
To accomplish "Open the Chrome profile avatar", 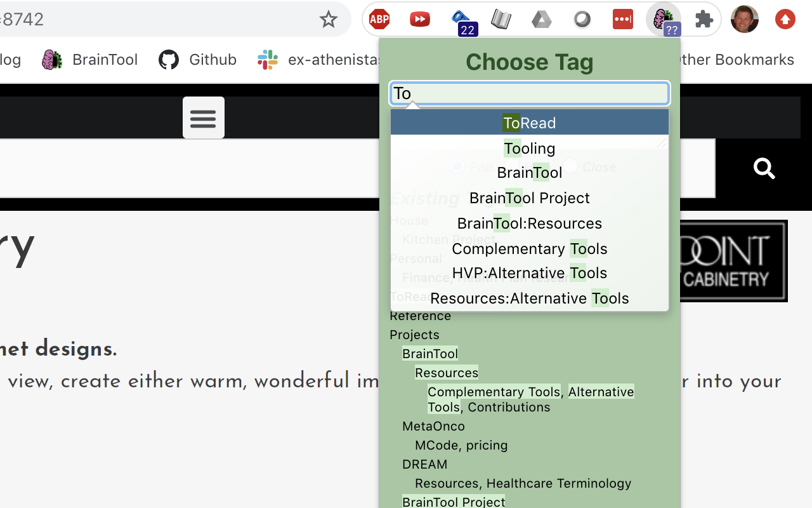I will click(x=745, y=20).
